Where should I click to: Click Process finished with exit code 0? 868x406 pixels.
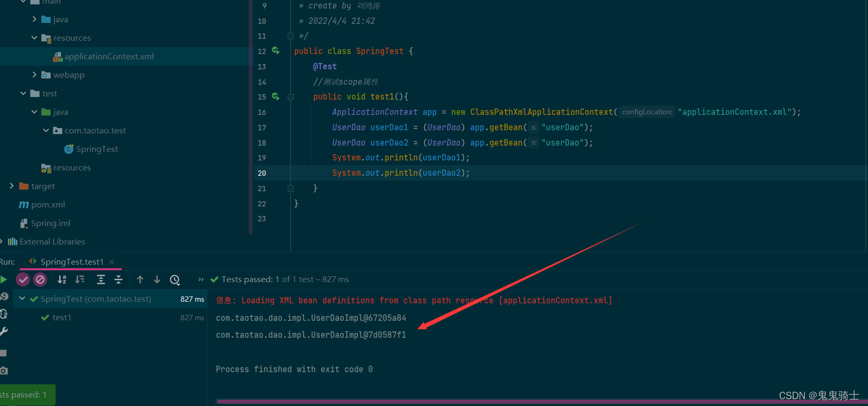pos(294,369)
